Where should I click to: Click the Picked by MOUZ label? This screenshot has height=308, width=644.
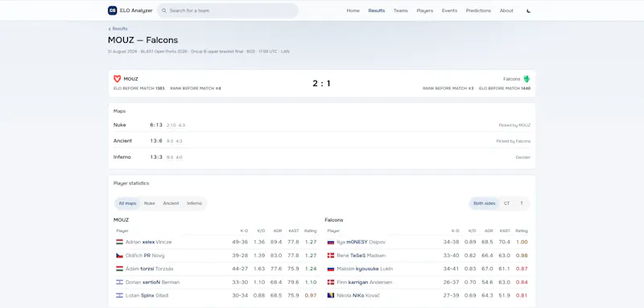coord(514,125)
